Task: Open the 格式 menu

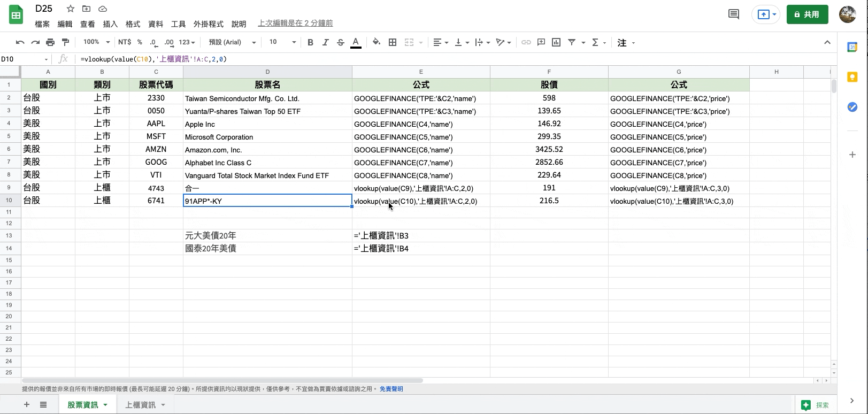Action: 133,24
